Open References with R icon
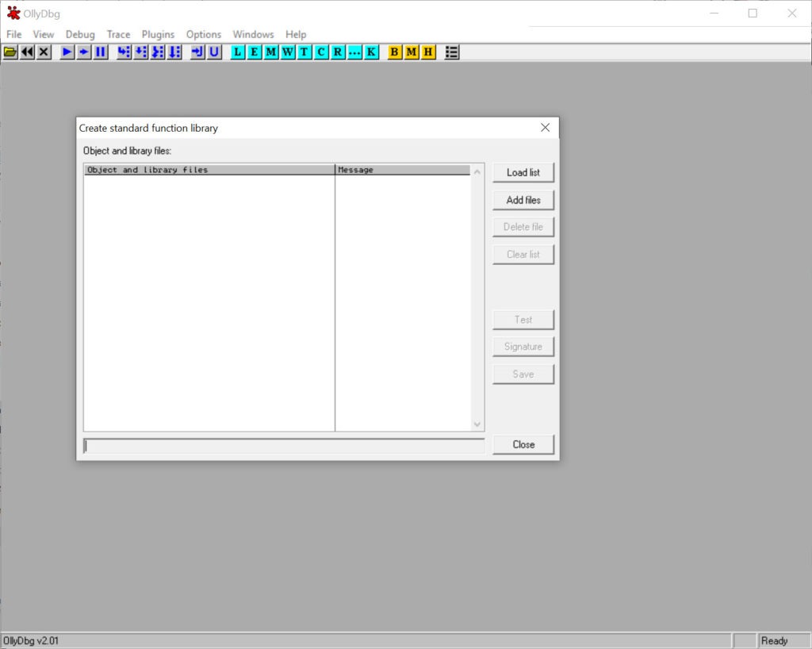 coord(338,52)
